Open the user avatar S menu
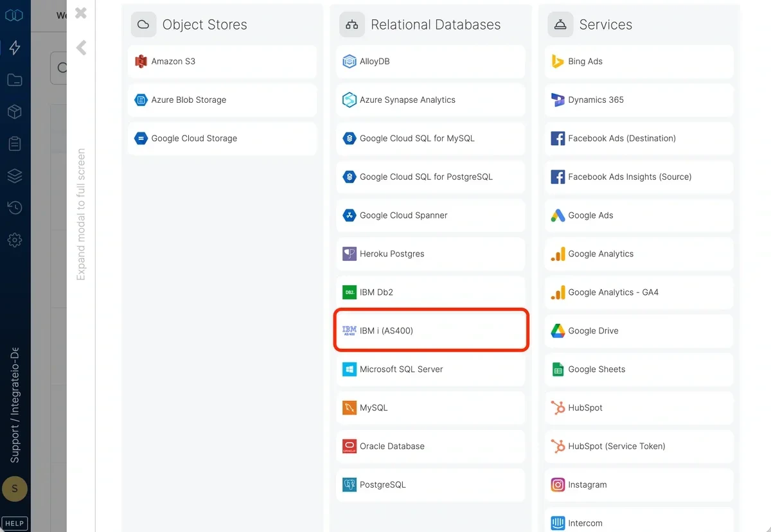 tap(15, 489)
